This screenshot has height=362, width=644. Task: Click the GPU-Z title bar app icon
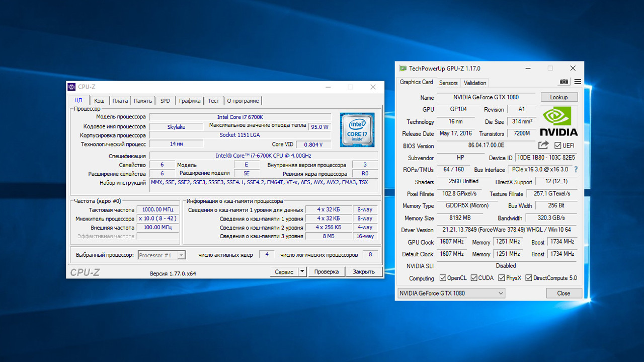click(x=403, y=68)
